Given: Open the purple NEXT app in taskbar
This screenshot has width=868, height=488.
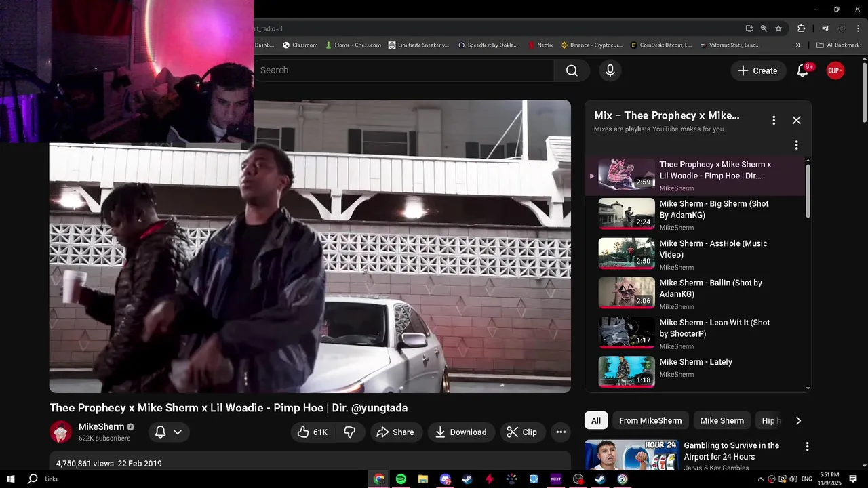Looking at the screenshot, I should (x=556, y=479).
